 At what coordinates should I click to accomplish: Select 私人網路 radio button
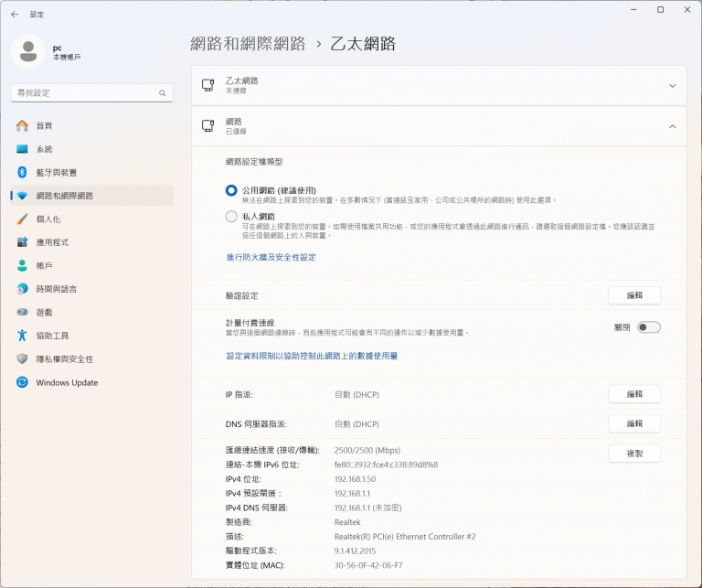[x=231, y=217]
